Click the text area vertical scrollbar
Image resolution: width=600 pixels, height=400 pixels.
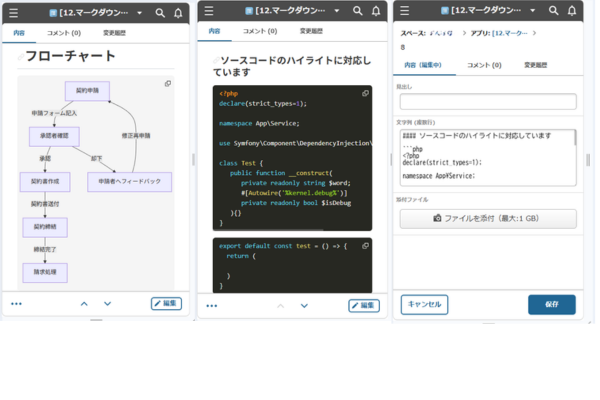point(575,139)
